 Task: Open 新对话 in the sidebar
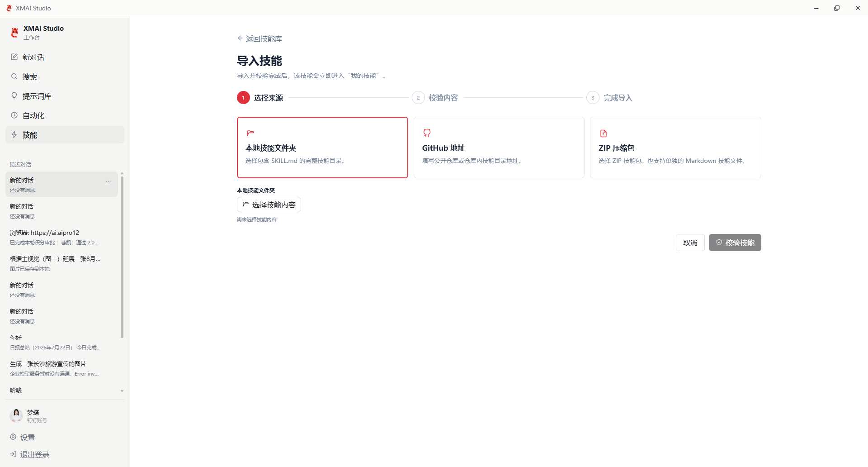(65, 57)
